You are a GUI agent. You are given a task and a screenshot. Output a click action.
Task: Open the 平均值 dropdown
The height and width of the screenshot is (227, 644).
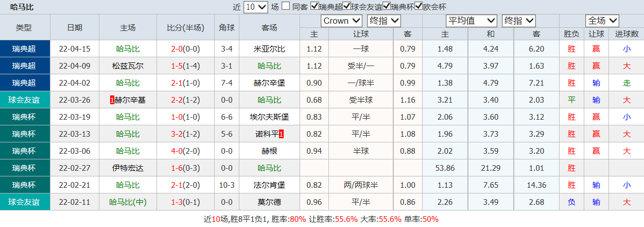472,21
